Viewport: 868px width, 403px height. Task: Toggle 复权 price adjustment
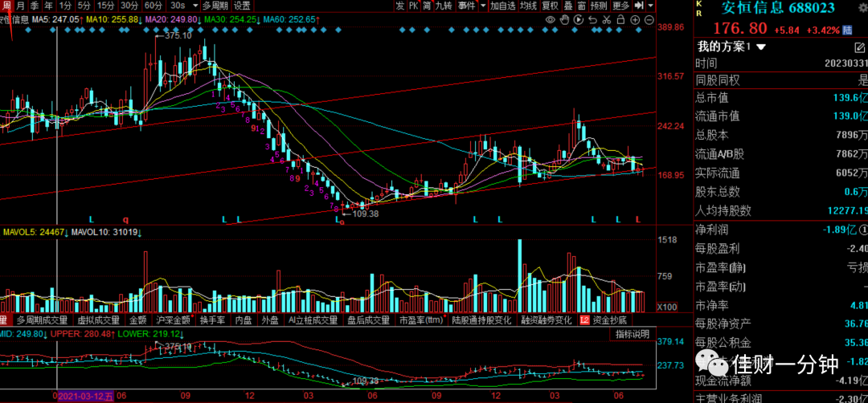(551, 6)
